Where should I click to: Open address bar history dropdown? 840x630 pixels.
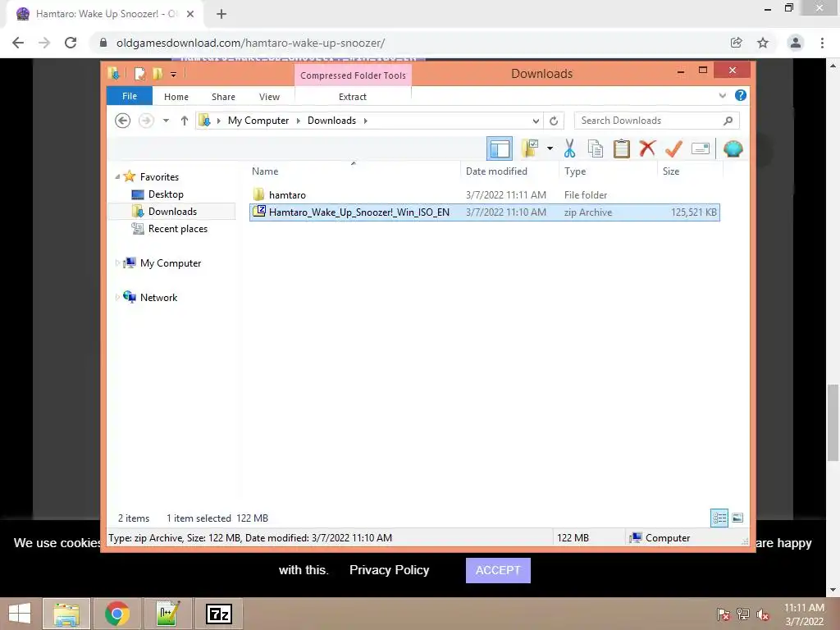pos(535,121)
